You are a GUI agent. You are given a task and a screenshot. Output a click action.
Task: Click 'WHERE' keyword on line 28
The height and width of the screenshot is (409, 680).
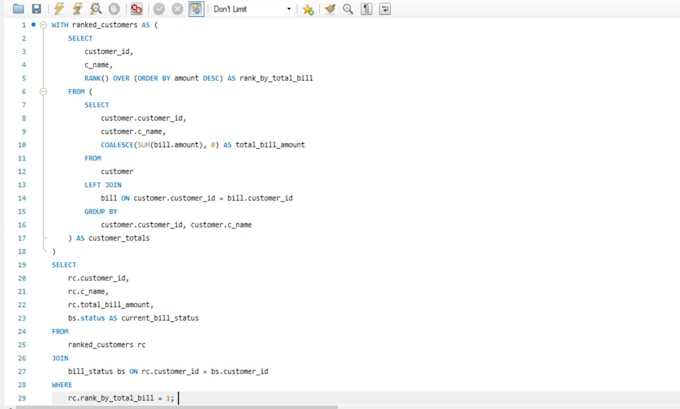pyautogui.click(x=62, y=385)
